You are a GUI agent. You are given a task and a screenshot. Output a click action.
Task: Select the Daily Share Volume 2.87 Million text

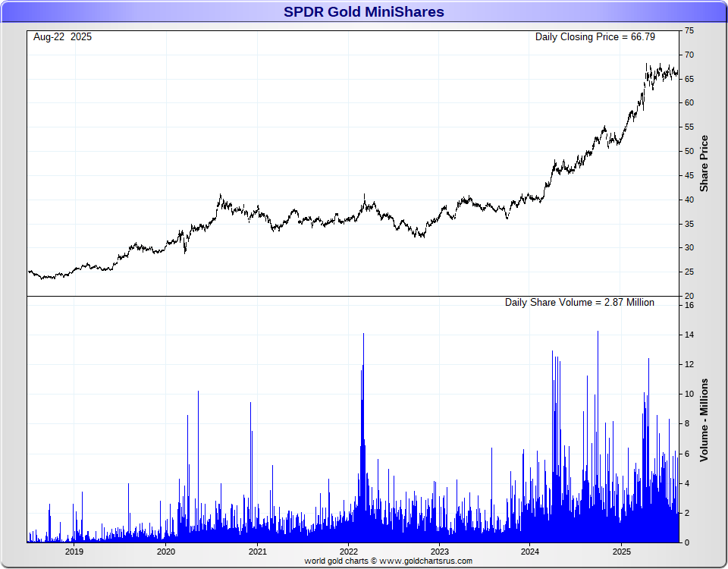click(579, 302)
